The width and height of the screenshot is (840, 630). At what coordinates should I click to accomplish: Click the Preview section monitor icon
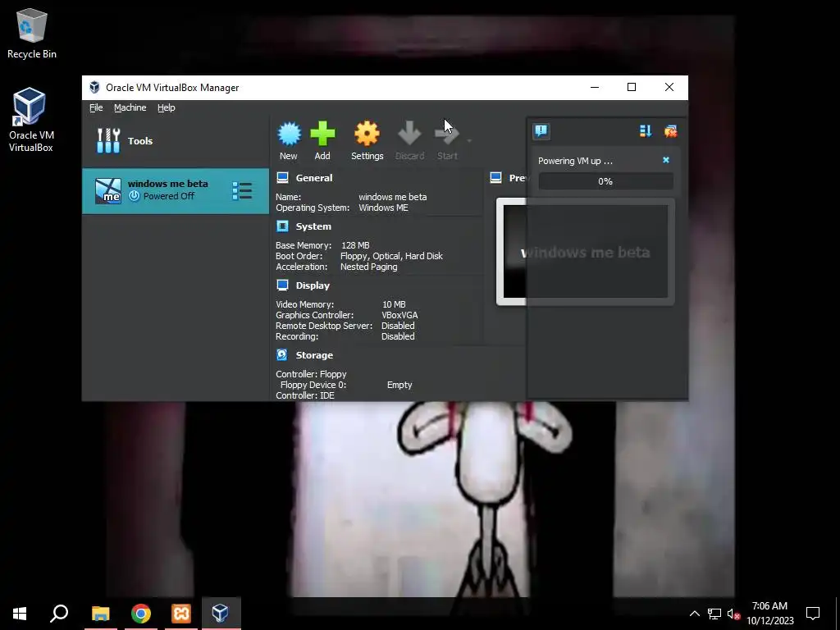[496, 178]
